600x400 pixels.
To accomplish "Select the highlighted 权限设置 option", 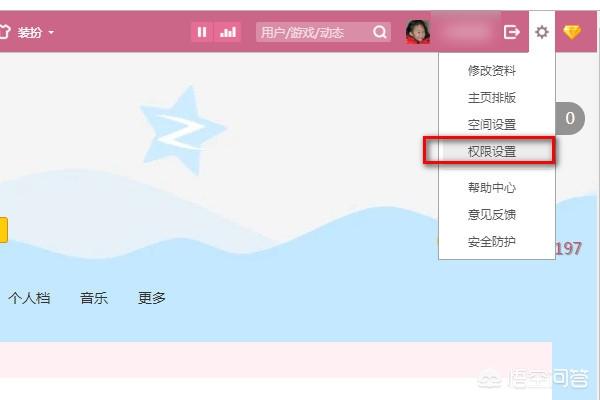I will tap(490, 151).
